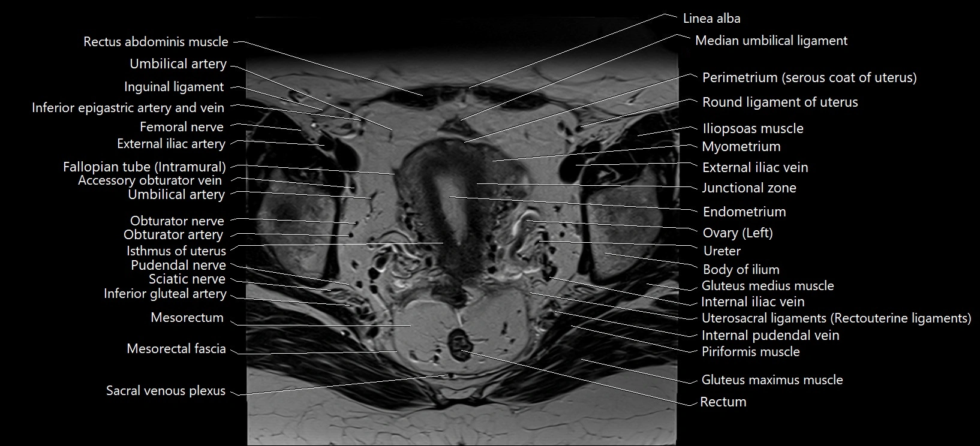Select the 'Myometrium' label

(x=741, y=147)
